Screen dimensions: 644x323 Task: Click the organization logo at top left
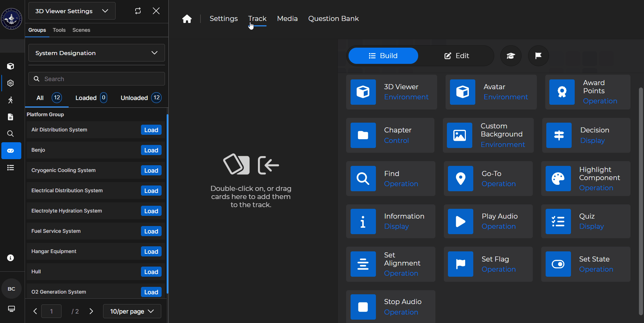pyautogui.click(x=11, y=19)
